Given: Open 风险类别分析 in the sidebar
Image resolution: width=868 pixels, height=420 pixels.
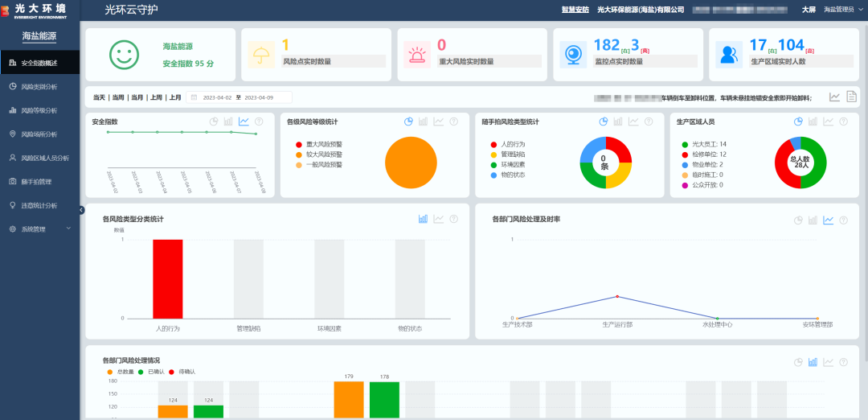Looking at the screenshot, I should (x=39, y=86).
